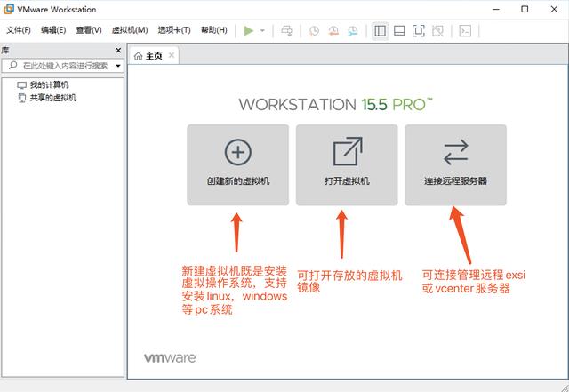Viewport: 569px width, 392px height.
Task: Open the 编辑(E) menu
Action: [53, 30]
